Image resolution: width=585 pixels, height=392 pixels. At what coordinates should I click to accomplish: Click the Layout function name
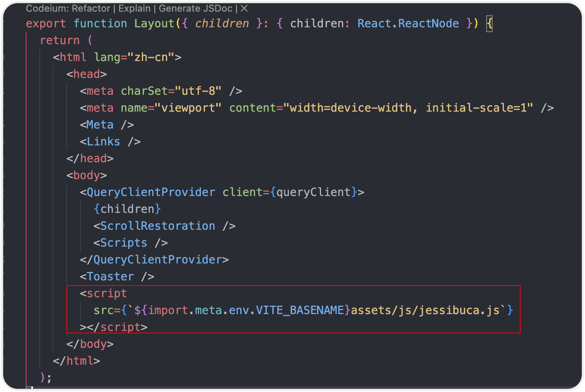click(154, 24)
